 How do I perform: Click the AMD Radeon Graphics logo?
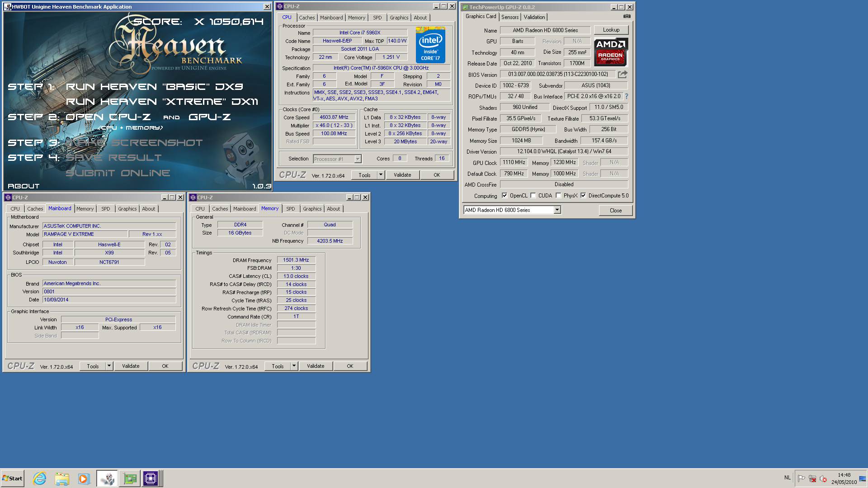pyautogui.click(x=610, y=52)
